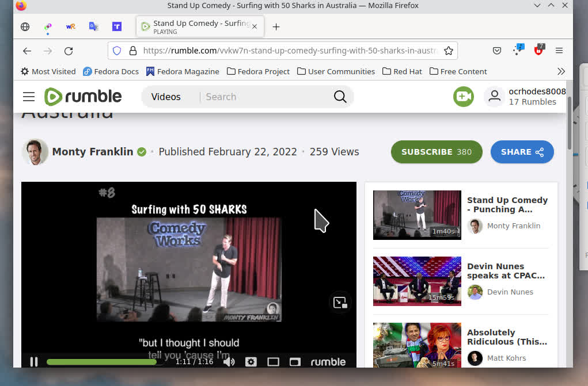Reload the page in Firefox
Viewport: 588px width, 386px height.
(x=69, y=51)
